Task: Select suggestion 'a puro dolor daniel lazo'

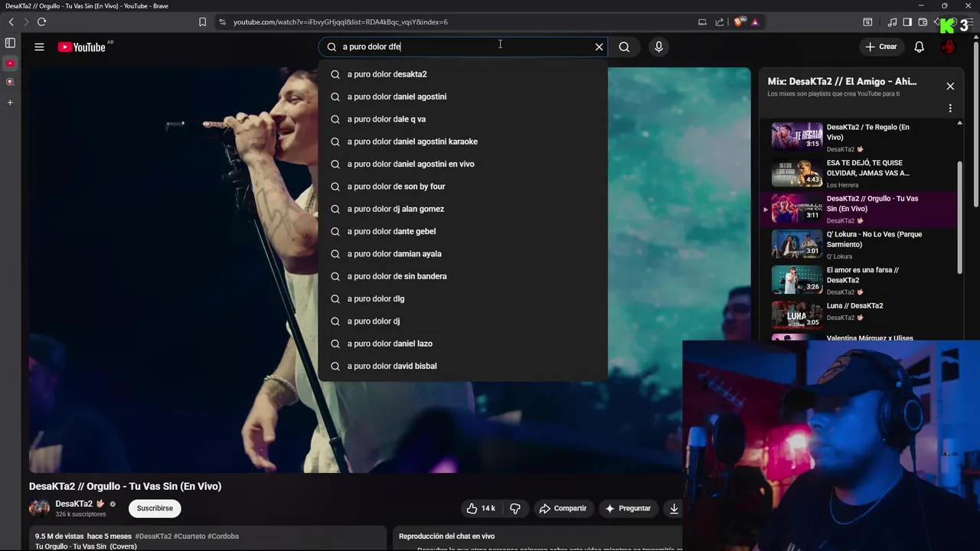Action: pos(462,344)
